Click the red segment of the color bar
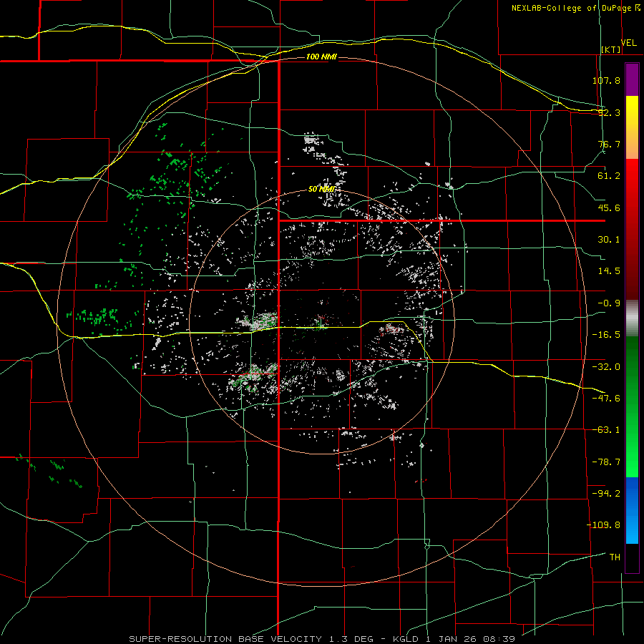 pos(632,229)
